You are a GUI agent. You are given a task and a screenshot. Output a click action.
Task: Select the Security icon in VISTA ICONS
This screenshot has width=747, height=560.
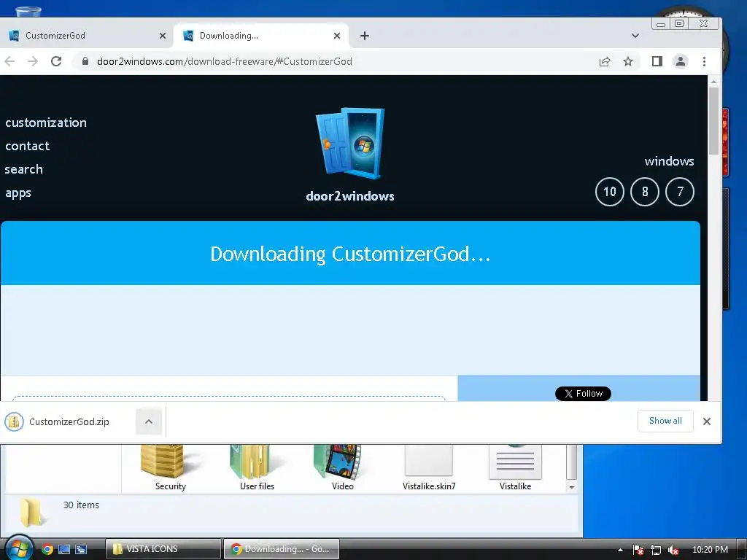(170, 467)
